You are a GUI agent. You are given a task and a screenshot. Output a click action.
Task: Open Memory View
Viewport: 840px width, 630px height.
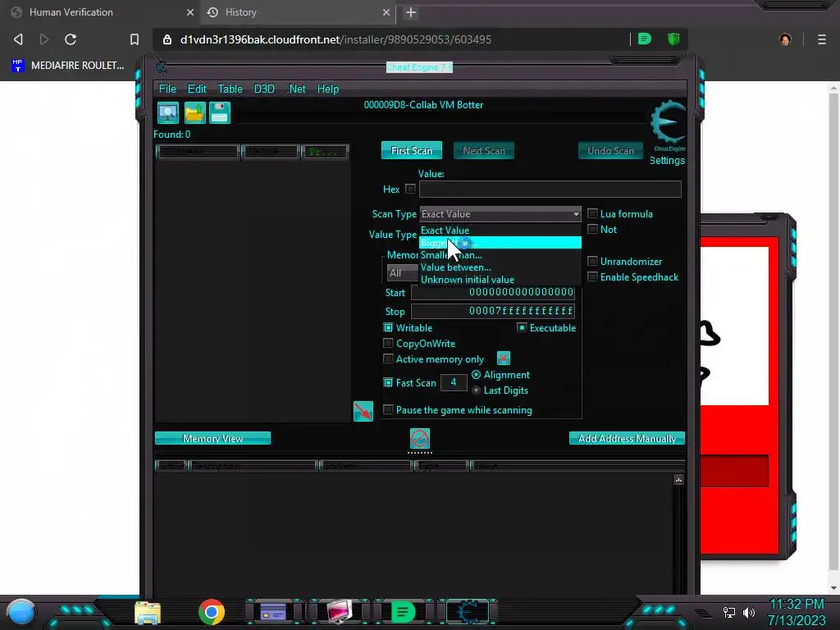point(212,438)
